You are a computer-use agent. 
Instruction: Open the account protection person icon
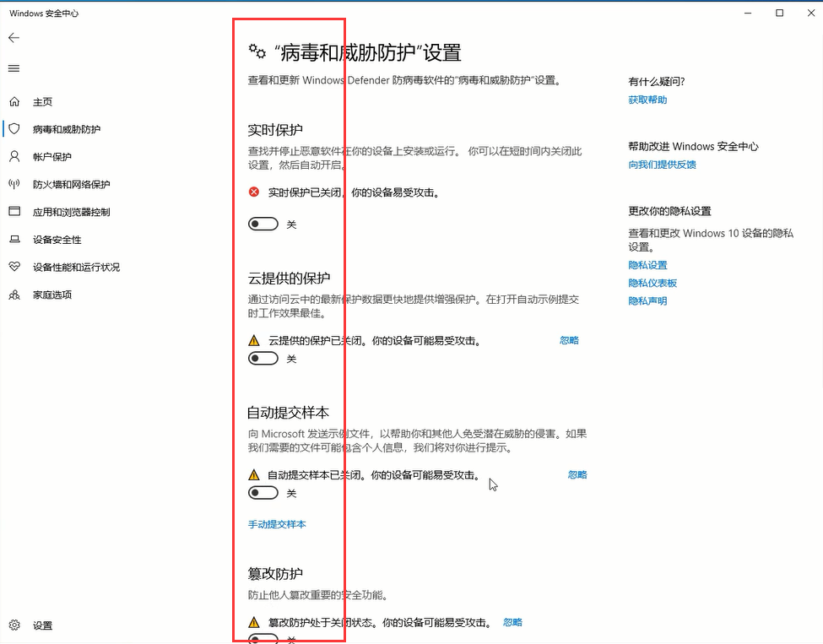click(14, 157)
